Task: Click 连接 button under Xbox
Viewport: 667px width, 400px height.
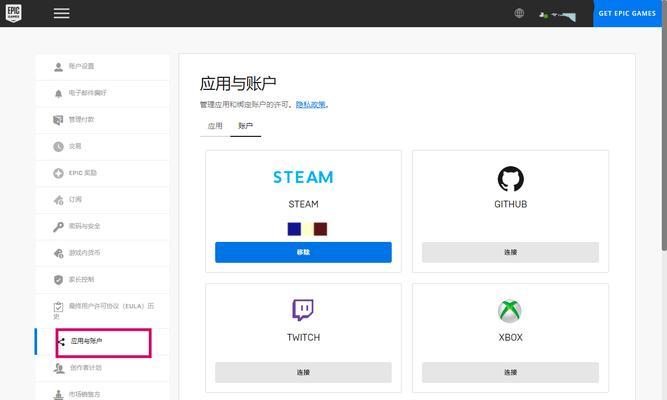Action: 510,372
